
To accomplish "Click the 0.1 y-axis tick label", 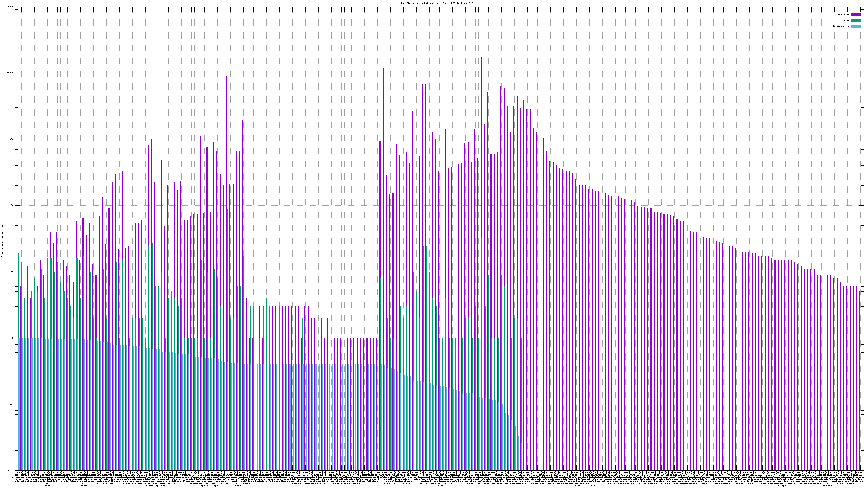I will pyautogui.click(x=12, y=404).
